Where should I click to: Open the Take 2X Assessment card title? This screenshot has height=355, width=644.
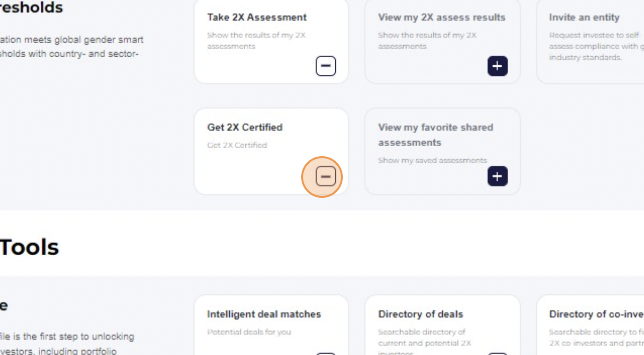[x=257, y=18]
